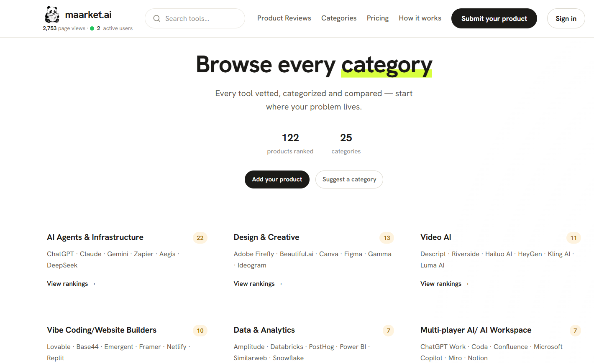Click the green active users status dot

[92, 28]
